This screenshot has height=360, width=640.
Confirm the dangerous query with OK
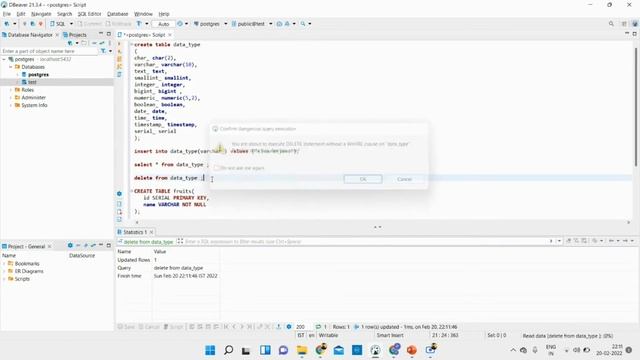click(x=363, y=179)
